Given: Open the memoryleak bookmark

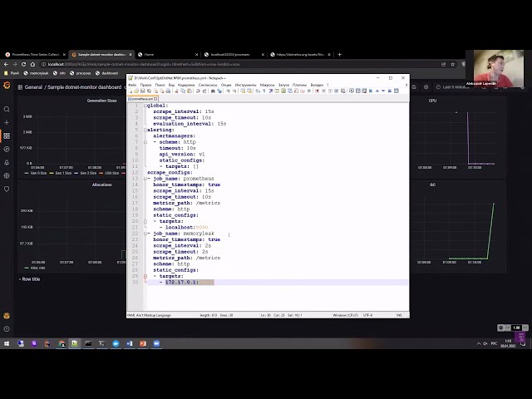Looking at the screenshot, I should [36, 73].
